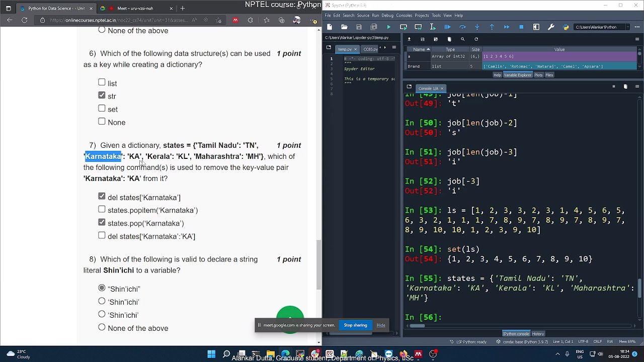Click Step return (up arrow) debug icon
The width and height of the screenshot is (644, 362).
(492, 27)
